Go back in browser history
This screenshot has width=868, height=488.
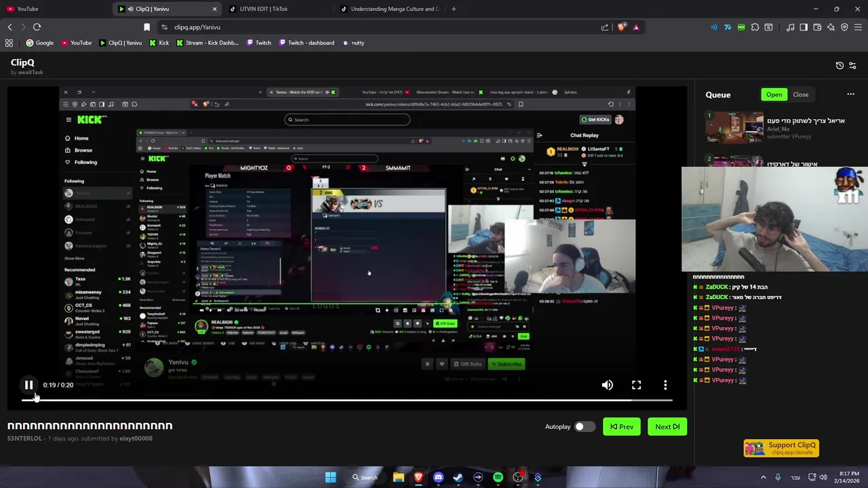[x=9, y=27]
